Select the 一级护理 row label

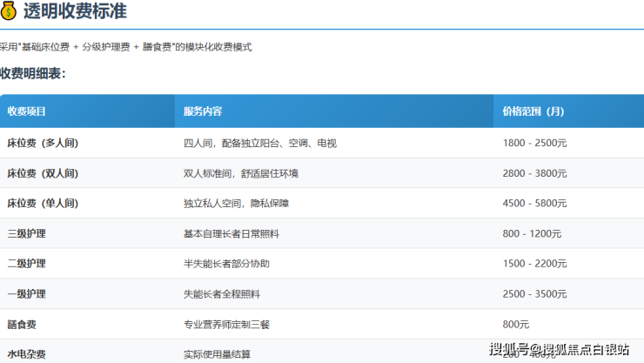pyautogui.click(x=26, y=293)
